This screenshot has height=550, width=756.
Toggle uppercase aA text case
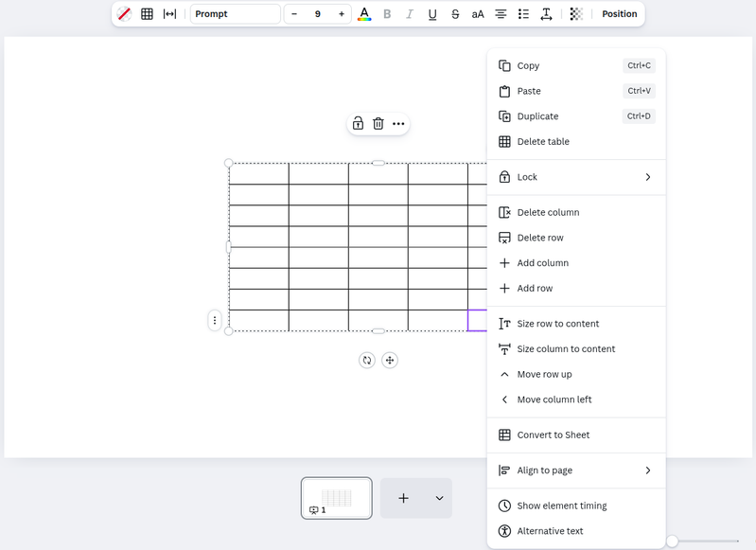(478, 14)
